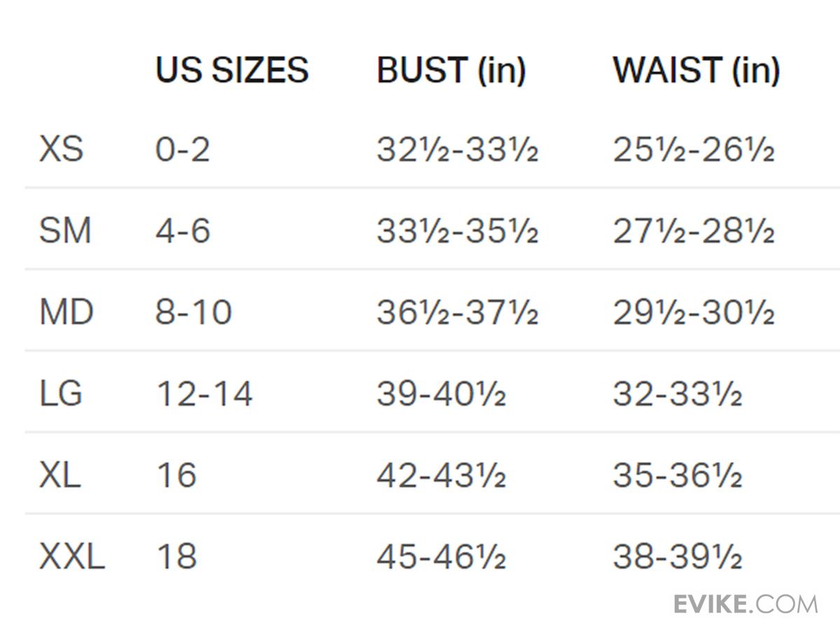
Task: Click the 38-39½ waist measurement
Action: tap(677, 557)
